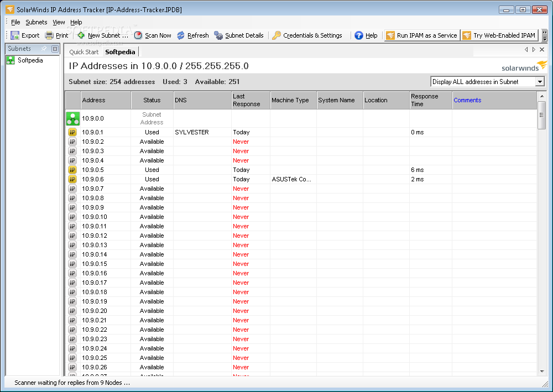
Task: Click the Export toolbar icon
Action: coord(15,35)
